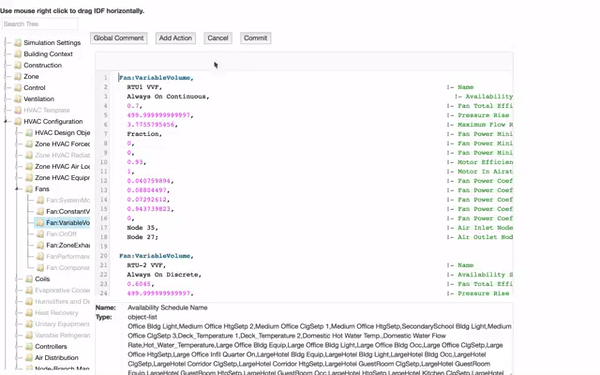Click the 'RTU1 VVF,' name line
Screen dimensions: 600x375
(x=144, y=87)
